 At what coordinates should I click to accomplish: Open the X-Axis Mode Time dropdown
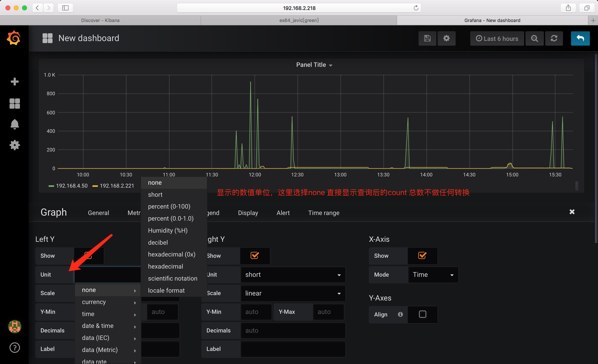[433, 275]
